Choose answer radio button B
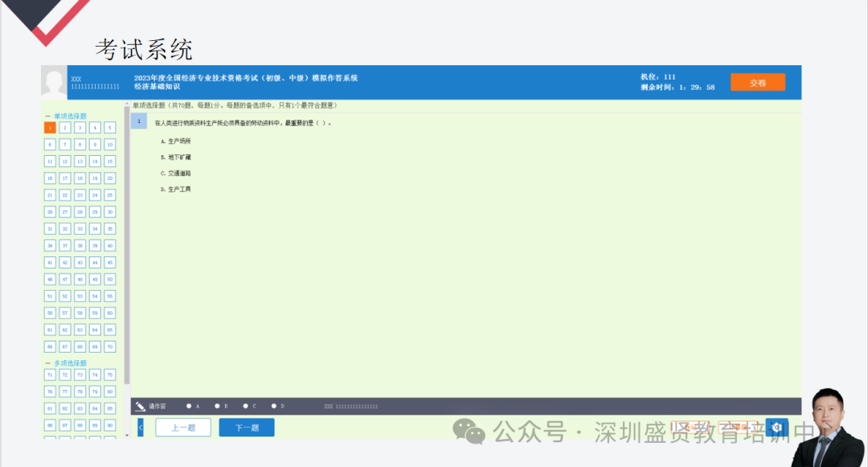The width and height of the screenshot is (868, 467). (217, 407)
